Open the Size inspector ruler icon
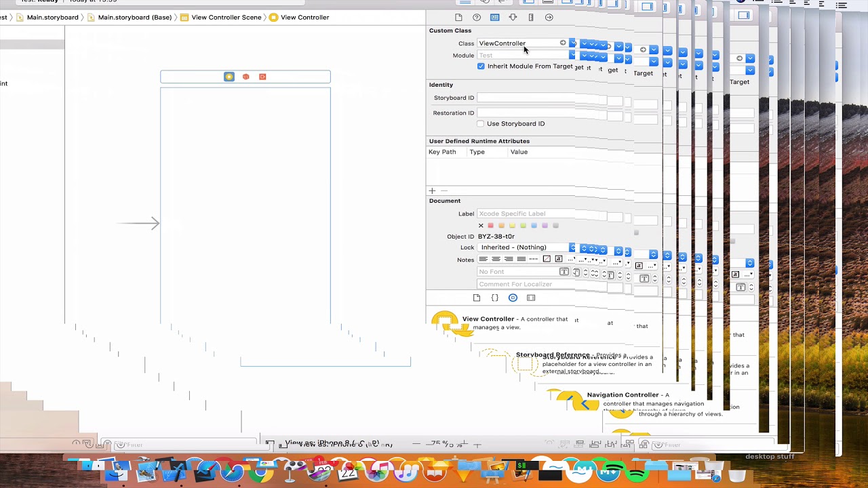The height and width of the screenshot is (488, 868). (x=531, y=18)
